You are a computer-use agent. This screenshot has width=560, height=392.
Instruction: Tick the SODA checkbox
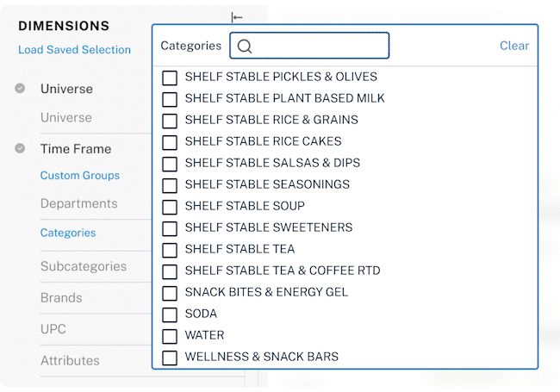pos(170,314)
